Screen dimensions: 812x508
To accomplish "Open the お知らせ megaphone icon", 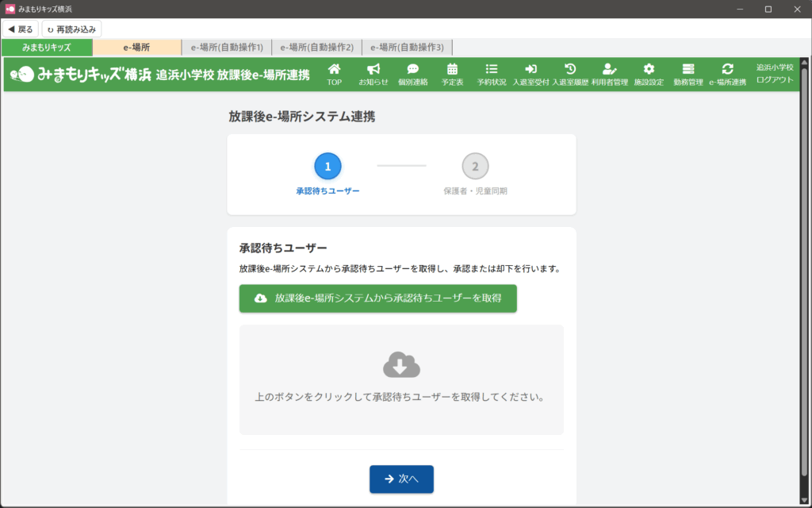I will pyautogui.click(x=373, y=70).
